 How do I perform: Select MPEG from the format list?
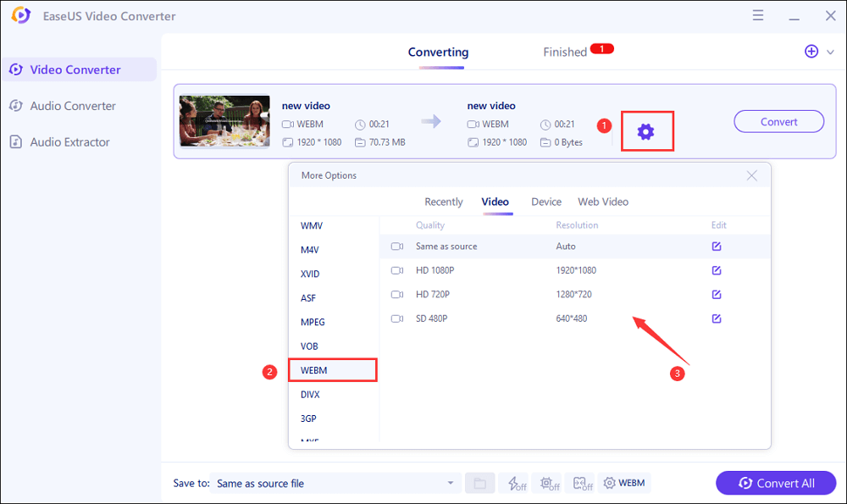(x=313, y=322)
